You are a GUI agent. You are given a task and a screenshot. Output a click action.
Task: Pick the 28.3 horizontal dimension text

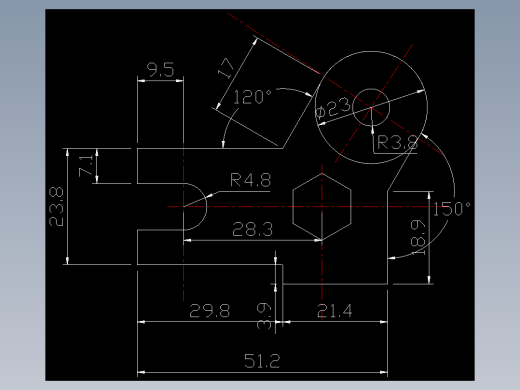click(252, 230)
